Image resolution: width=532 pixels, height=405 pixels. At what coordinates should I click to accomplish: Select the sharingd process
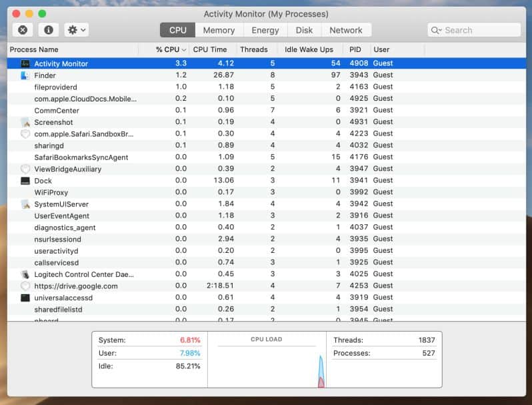click(267, 145)
